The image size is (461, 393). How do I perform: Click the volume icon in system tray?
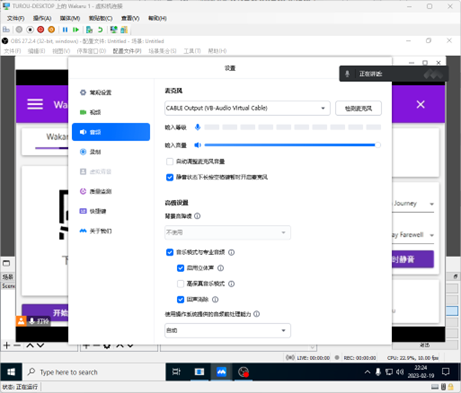[400, 372]
